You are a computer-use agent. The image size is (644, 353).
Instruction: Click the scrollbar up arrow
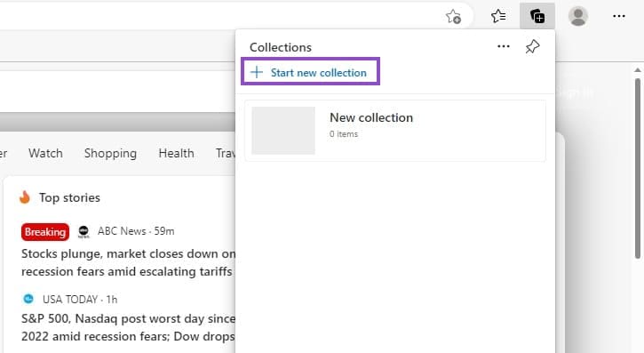[638, 70]
